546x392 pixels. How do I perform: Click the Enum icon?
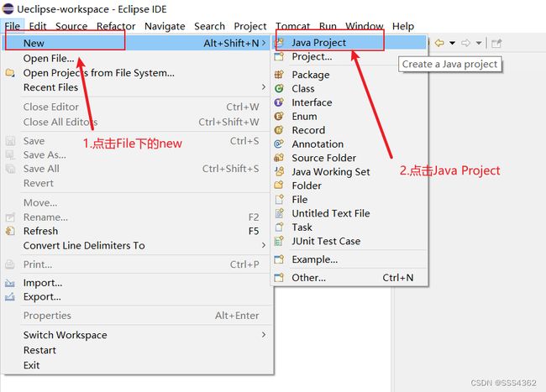point(279,116)
